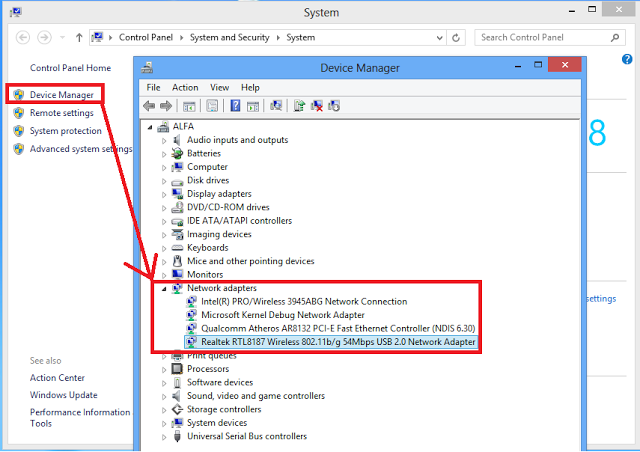Open the Action menu
Viewport: 640px width, 452px height.
pyautogui.click(x=185, y=87)
